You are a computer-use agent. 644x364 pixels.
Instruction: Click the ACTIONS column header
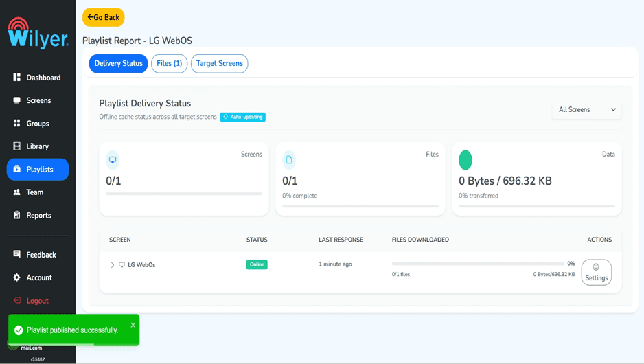(599, 240)
